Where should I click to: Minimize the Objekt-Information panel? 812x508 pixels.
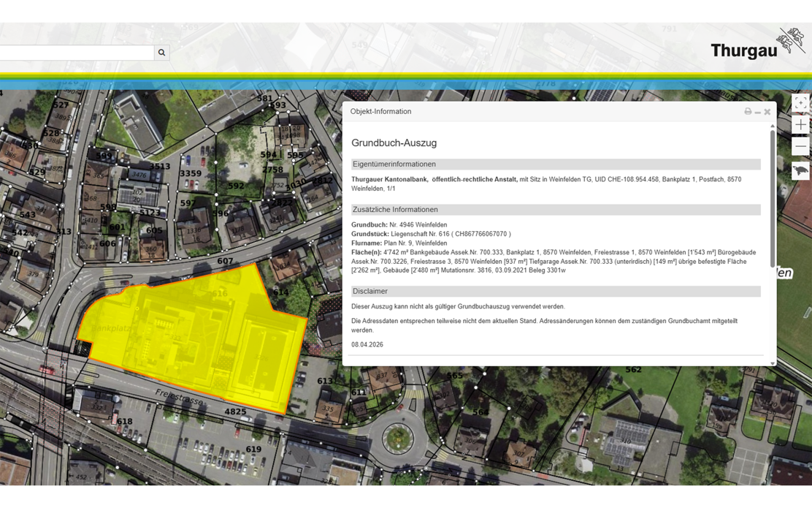click(x=758, y=112)
